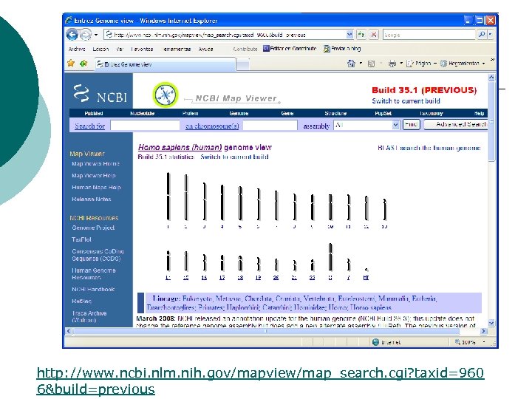Open RefSeq in sidebar
This screenshot has width=532, height=399.
tap(82, 301)
